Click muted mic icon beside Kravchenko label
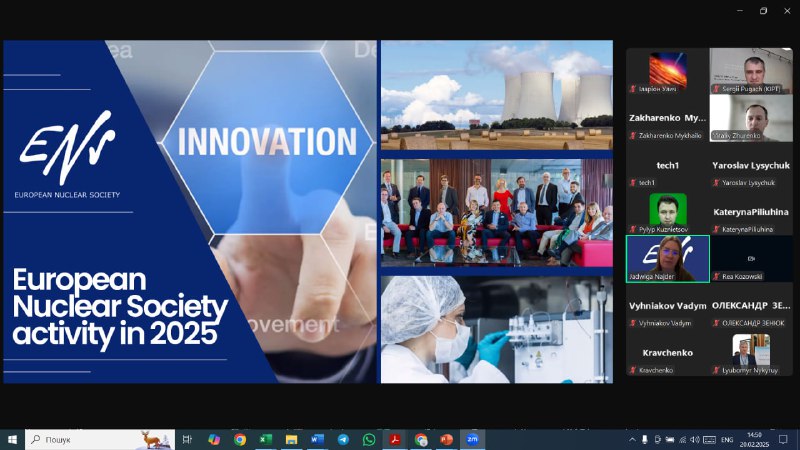 [x=633, y=370]
